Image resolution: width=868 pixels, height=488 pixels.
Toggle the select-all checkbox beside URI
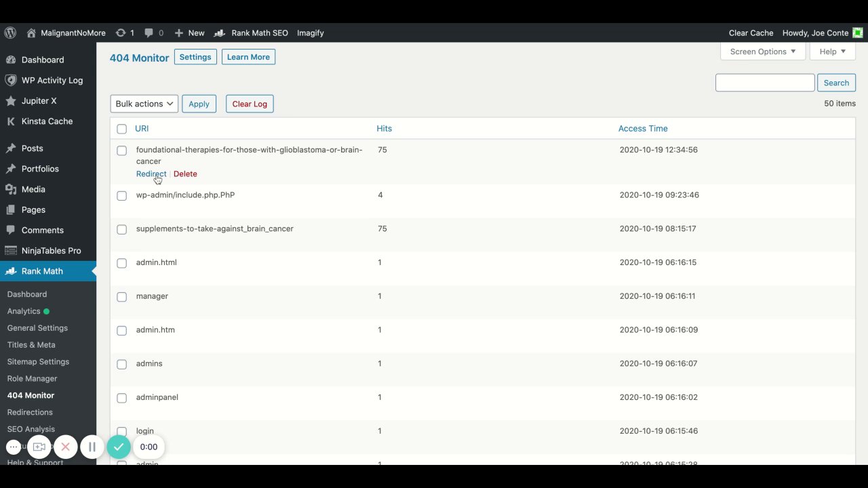pyautogui.click(x=121, y=129)
